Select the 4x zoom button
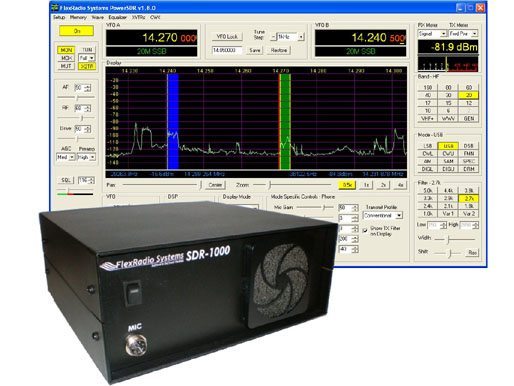This screenshot has width=514, height=386. tap(400, 185)
